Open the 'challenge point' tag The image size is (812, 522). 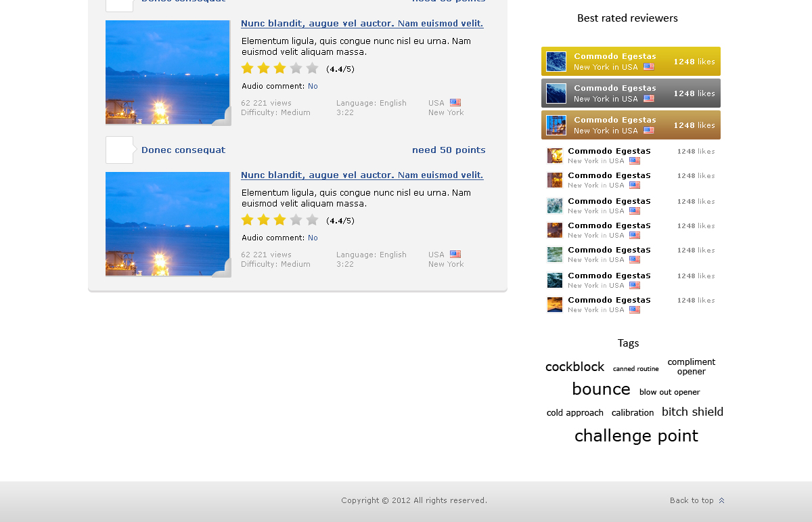pos(636,436)
